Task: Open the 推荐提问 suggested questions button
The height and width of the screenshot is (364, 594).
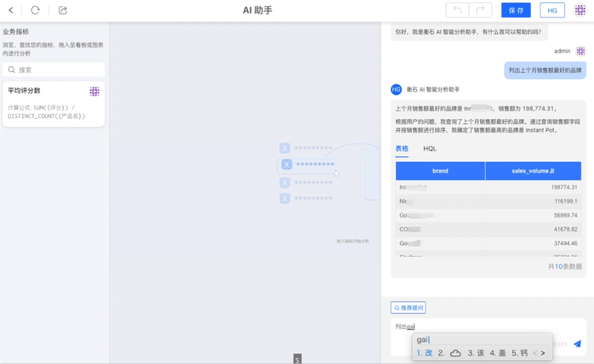Action: (x=408, y=307)
